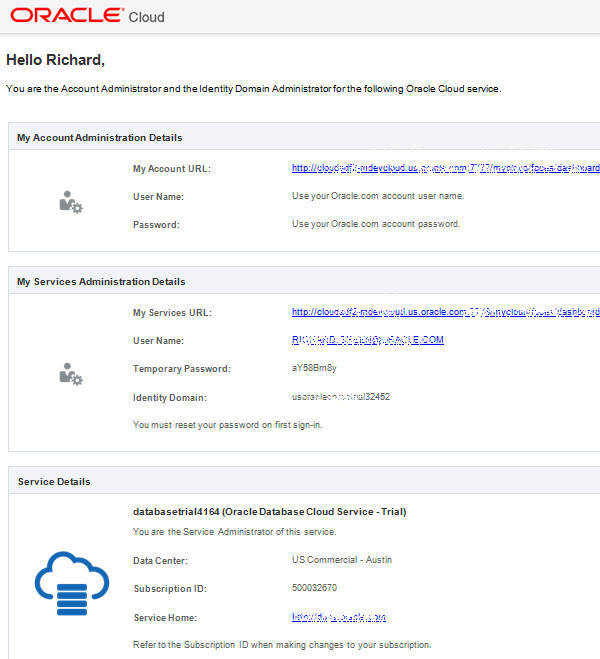Click the temporary password aY58Bm8y
The image size is (600, 659).
coord(314,368)
